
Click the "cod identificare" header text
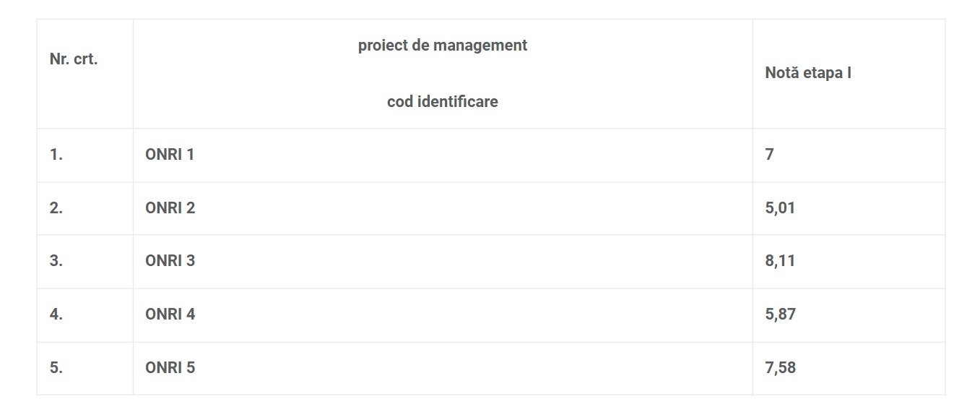[442, 102]
